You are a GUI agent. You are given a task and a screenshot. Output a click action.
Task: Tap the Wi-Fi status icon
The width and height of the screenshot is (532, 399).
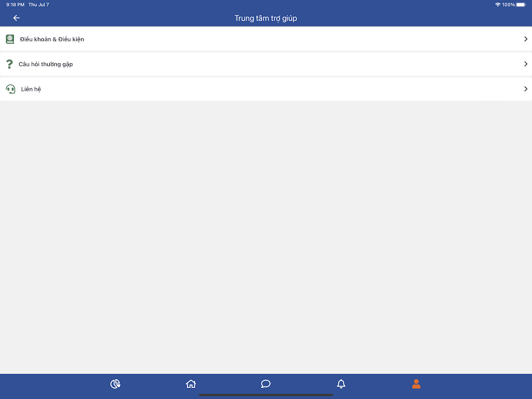pyautogui.click(x=498, y=5)
